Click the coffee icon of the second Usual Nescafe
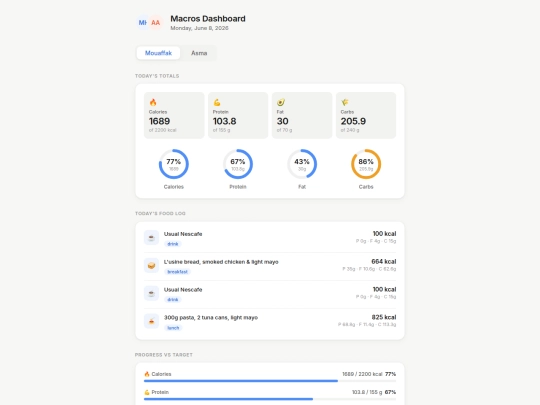Viewport: 540px width, 405px height. (x=151, y=293)
